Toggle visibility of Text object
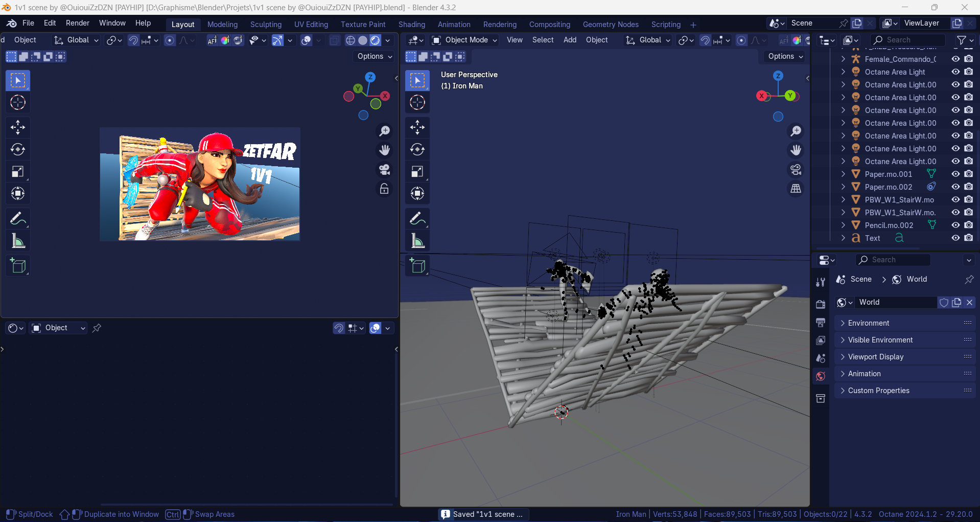 click(x=955, y=238)
